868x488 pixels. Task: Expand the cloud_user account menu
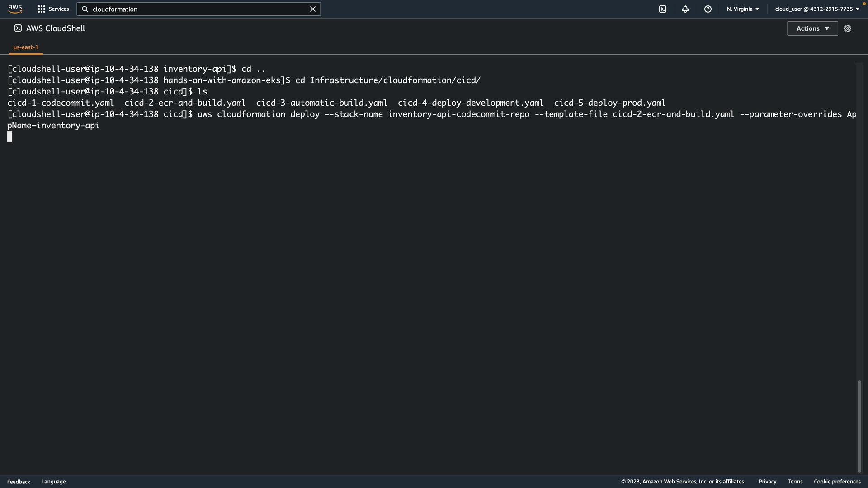(x=817, y=9)
